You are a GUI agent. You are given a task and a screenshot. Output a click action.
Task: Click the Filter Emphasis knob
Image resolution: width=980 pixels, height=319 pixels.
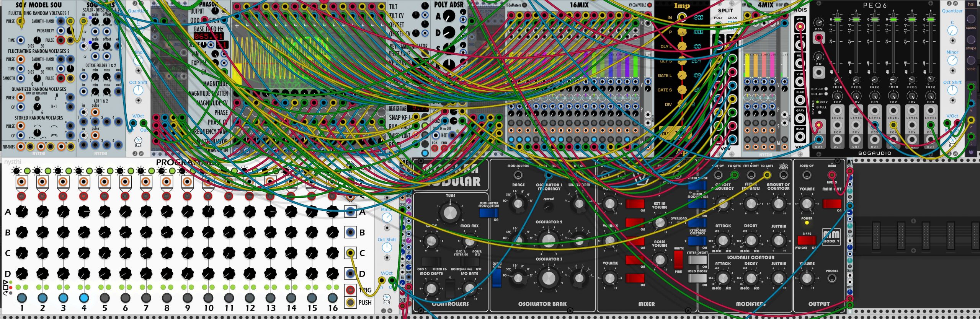[x=751, y=203]
